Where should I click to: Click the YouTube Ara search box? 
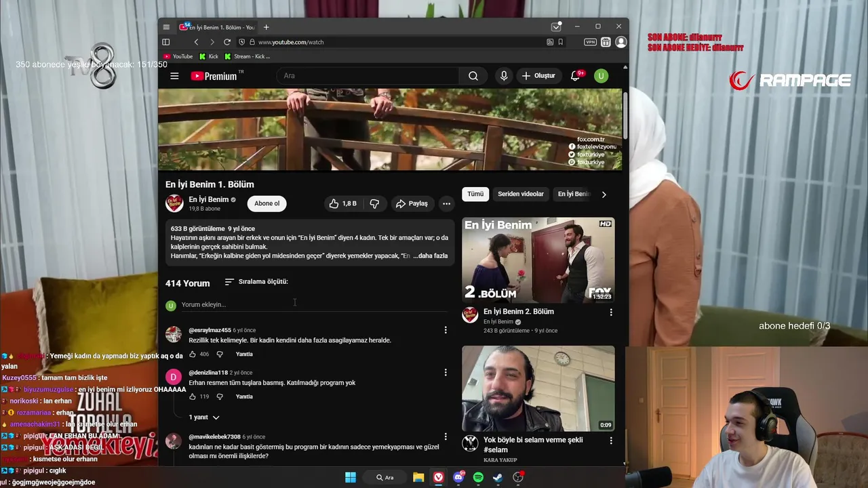(x=368, y=76)
